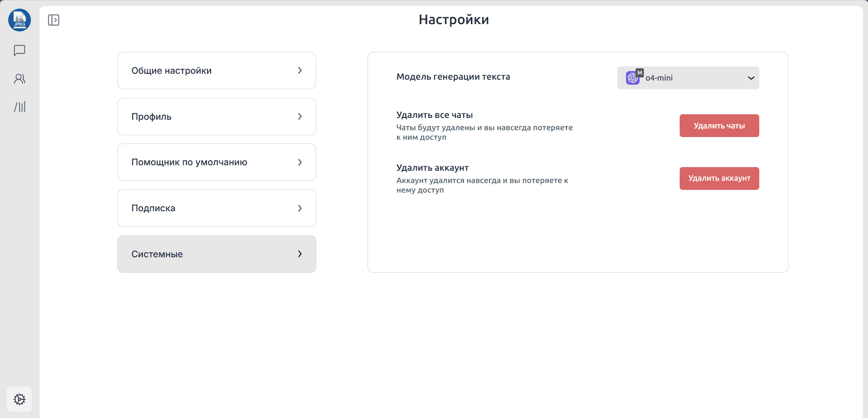The height and width of the screenshot is (418, 868).
Task: Go to the Подписка section
Action: (x=217, y=208)
